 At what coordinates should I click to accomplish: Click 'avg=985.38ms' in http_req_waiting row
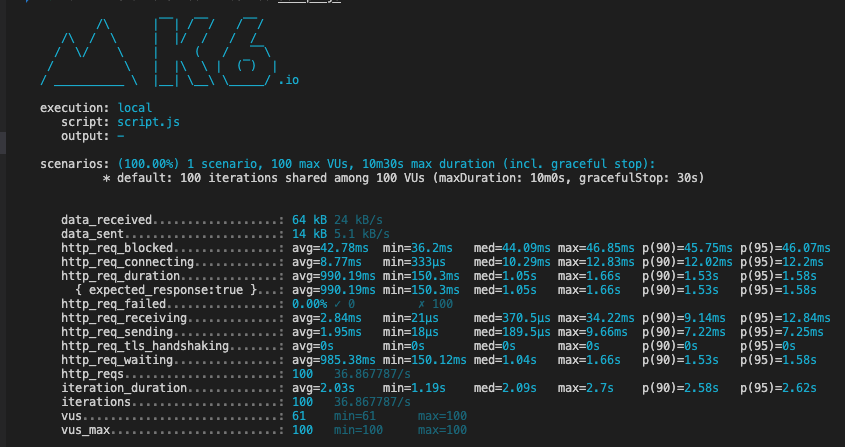point(334,360)
